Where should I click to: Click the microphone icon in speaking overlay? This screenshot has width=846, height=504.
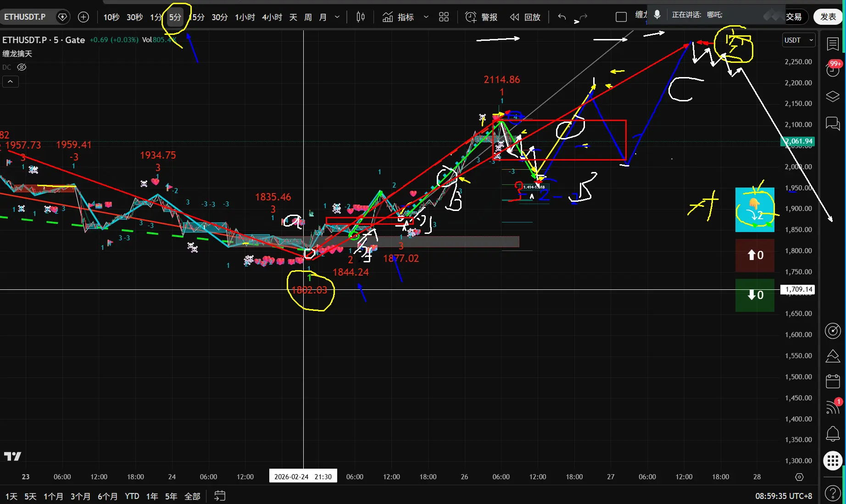coord(657,15)
